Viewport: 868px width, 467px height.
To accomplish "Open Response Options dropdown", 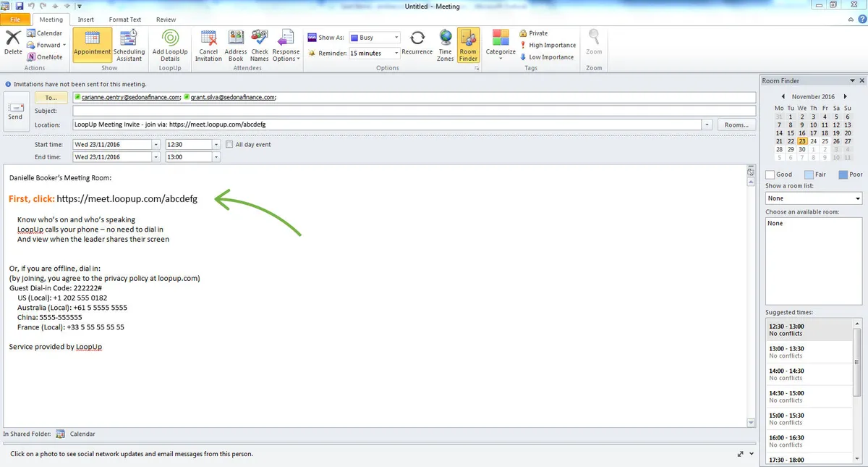I will (x=286, y=45).
